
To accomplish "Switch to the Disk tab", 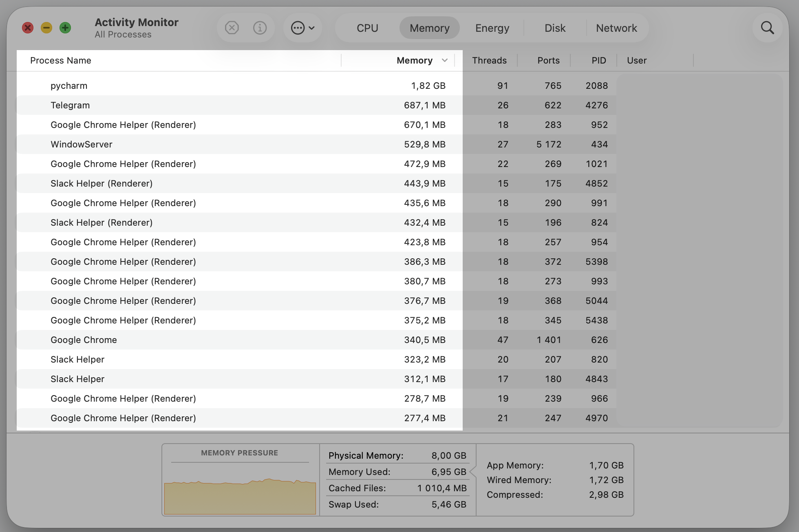I will (555, 28).
